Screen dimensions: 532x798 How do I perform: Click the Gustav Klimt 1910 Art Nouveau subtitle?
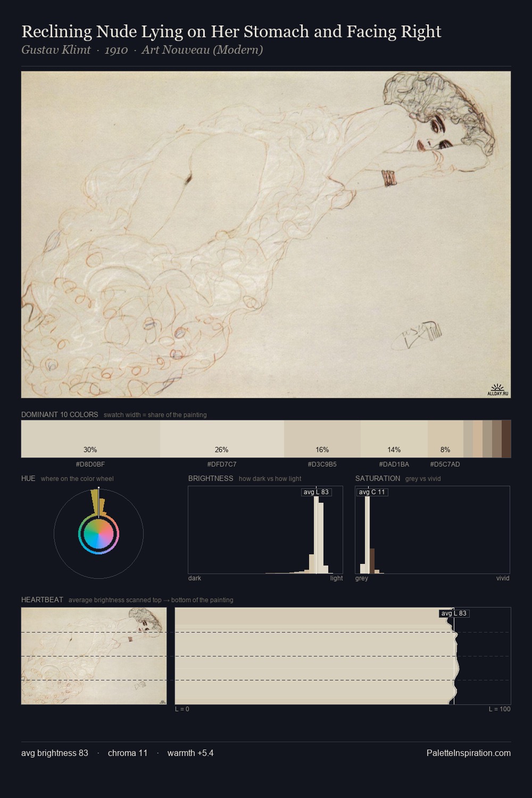142,50
